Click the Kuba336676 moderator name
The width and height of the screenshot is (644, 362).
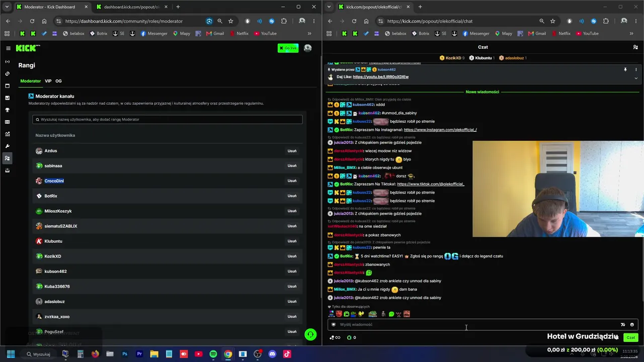(57, 287)
